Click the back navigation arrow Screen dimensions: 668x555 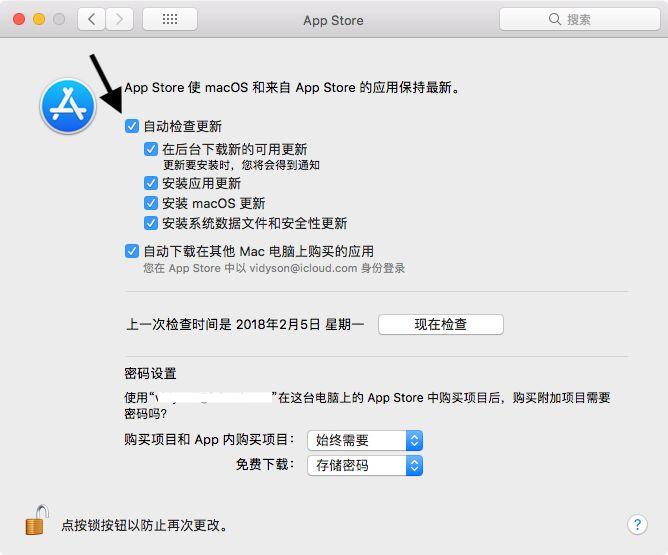tap(92, 19)
